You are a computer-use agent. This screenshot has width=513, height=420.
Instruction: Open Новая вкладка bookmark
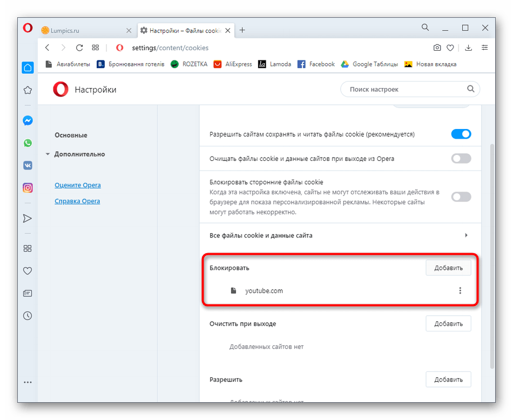pos(430,64)
